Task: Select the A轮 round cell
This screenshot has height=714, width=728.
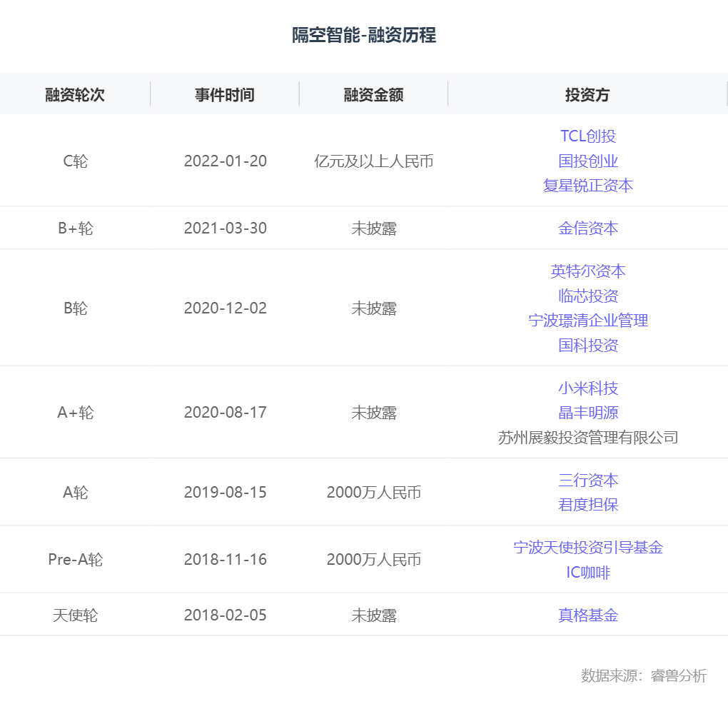Action: (75, 493)
